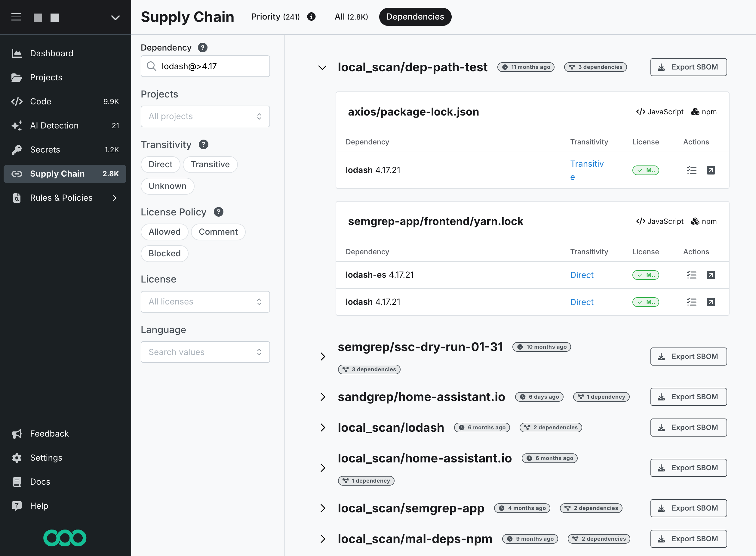
Task: Click the info icon next to Priority
Action: point(312,17)
